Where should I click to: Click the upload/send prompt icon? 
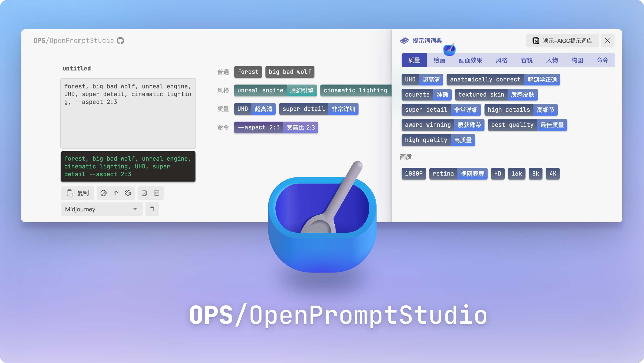click(x=116, y=192)
